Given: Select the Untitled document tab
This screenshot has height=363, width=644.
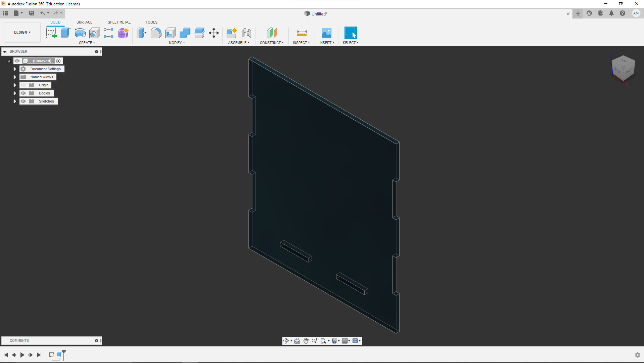Looking at the screenshot, I should click(316, 14).
